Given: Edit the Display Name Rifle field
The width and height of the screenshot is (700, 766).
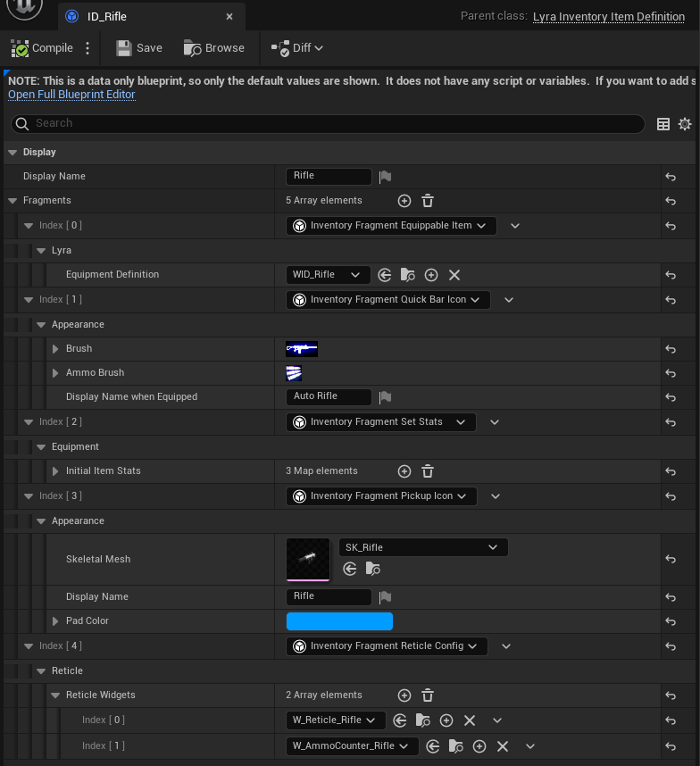Looking at the screenshot, I should point(329,176).
